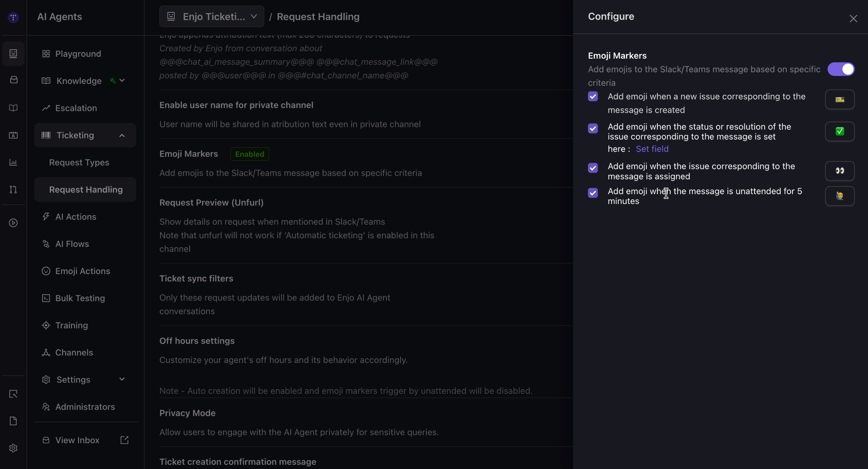Open the open-book icon in left rail
Viewport: 868px width, 469px height.
point(13,108)
